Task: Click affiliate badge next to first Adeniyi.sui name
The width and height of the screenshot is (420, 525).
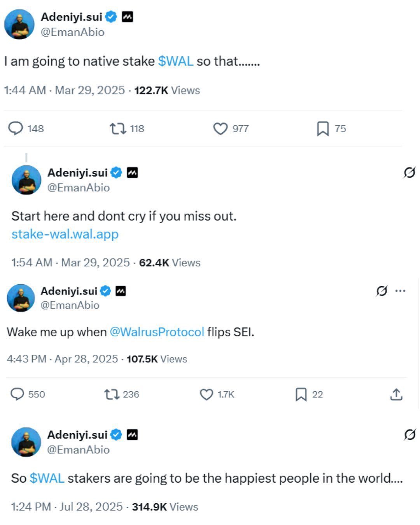Action: (x=128, y=17)
